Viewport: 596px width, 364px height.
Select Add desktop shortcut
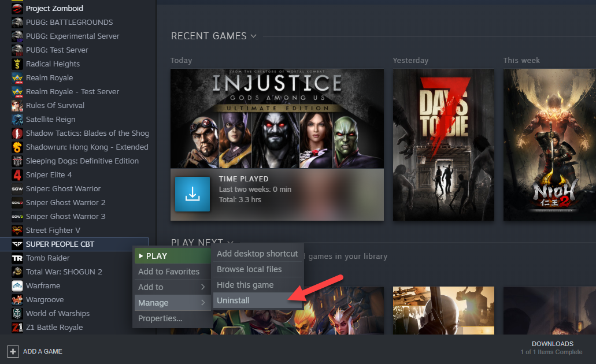point(258,254)
